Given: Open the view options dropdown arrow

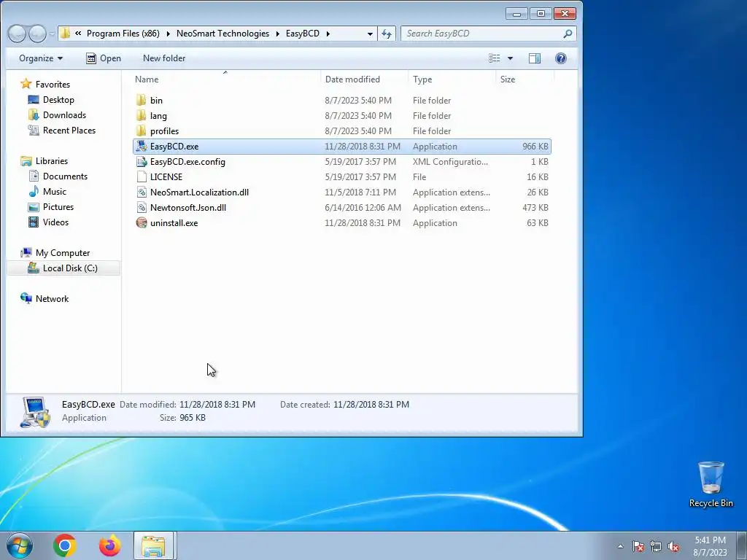Looking at the screenshot, I should tap(510, 58).
